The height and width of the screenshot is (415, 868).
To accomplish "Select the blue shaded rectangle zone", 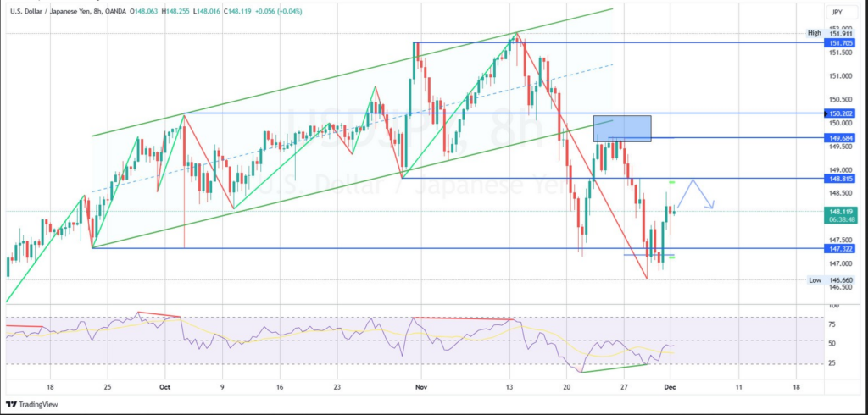I will (622, 128).
